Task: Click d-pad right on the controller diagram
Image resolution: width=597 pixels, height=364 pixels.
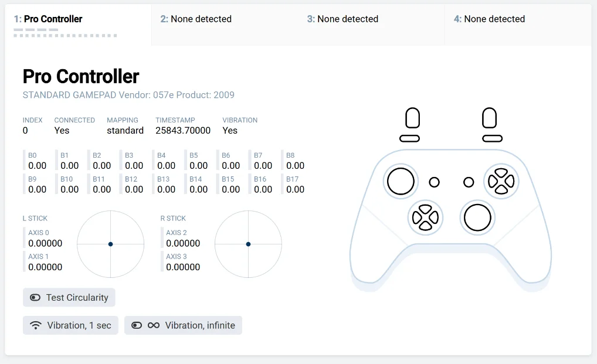Action: (434, 217)
